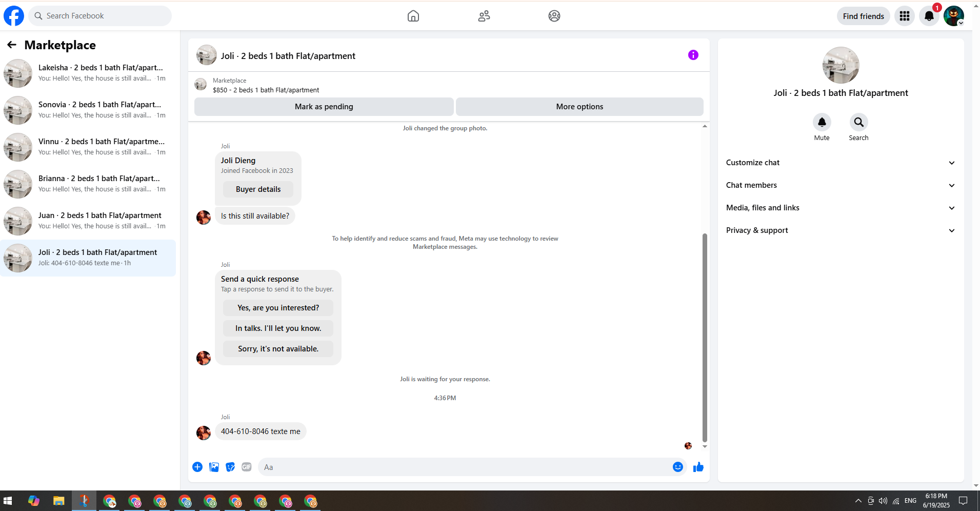Image resolution: width=980 pixels, height=511 pixels.
Task: Open the Sonovia conversation
Action: point(88,110)
